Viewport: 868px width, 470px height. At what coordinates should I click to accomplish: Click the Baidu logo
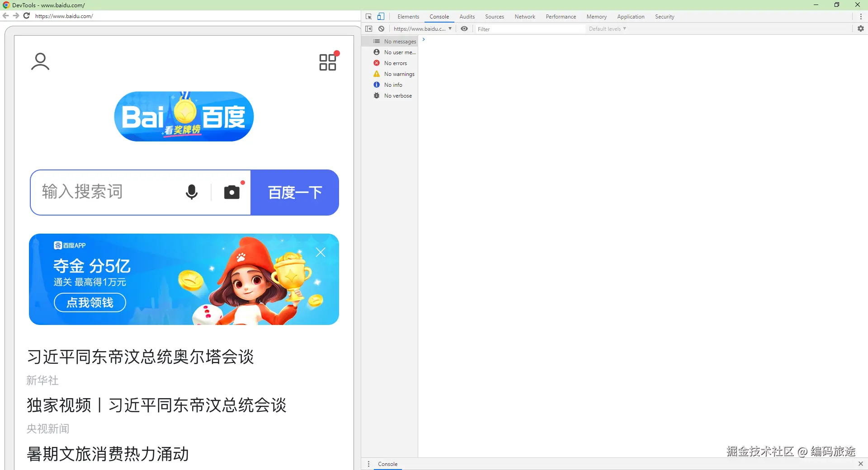click(x=184, y=117)
